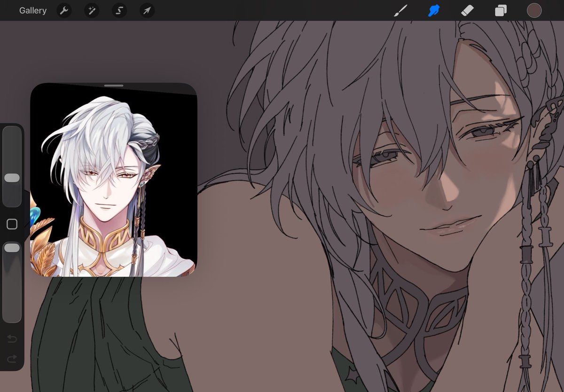Click the brush opacity slider handle

[12, 248]
